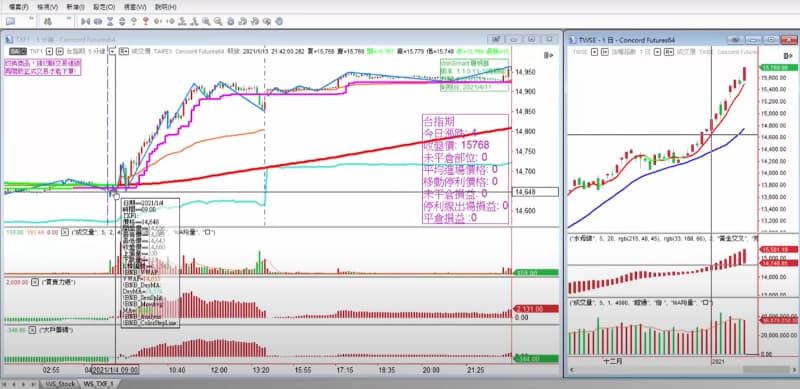Toggle the X box on buy-sell strength pane

point(35,281)
